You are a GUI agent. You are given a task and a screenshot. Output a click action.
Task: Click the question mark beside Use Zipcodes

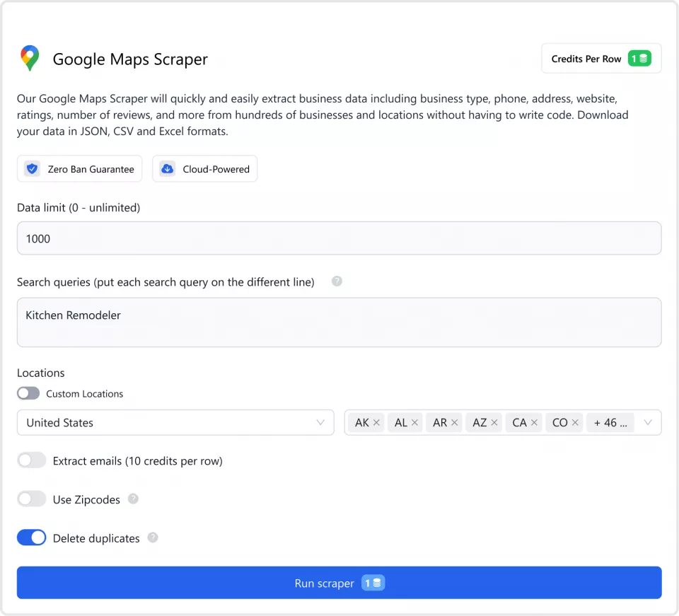point(132,499)
